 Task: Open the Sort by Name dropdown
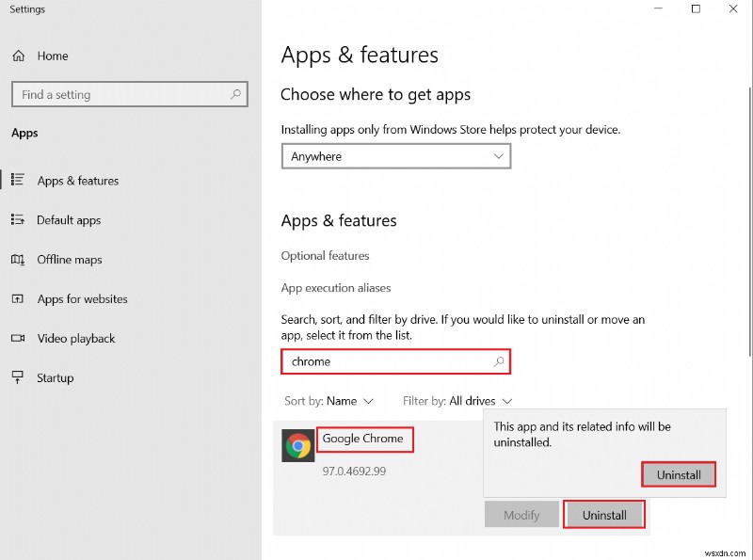click(x=328, y=401)
